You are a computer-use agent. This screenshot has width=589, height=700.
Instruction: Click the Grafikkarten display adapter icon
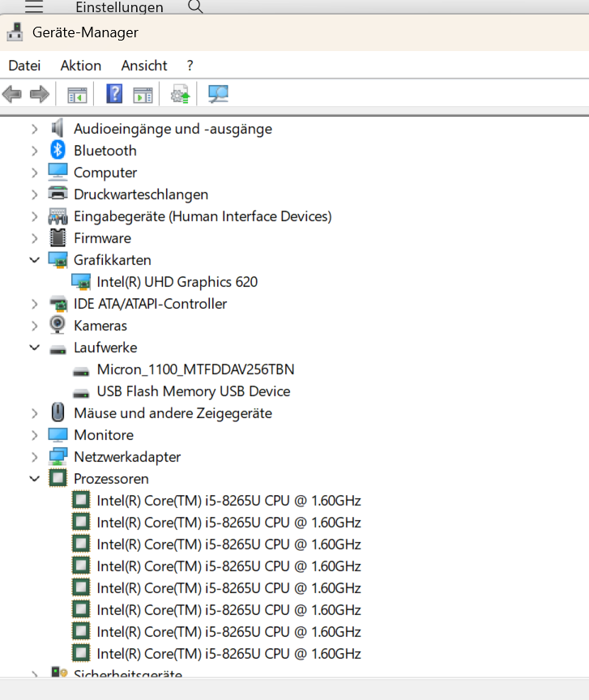pos(58,260)
